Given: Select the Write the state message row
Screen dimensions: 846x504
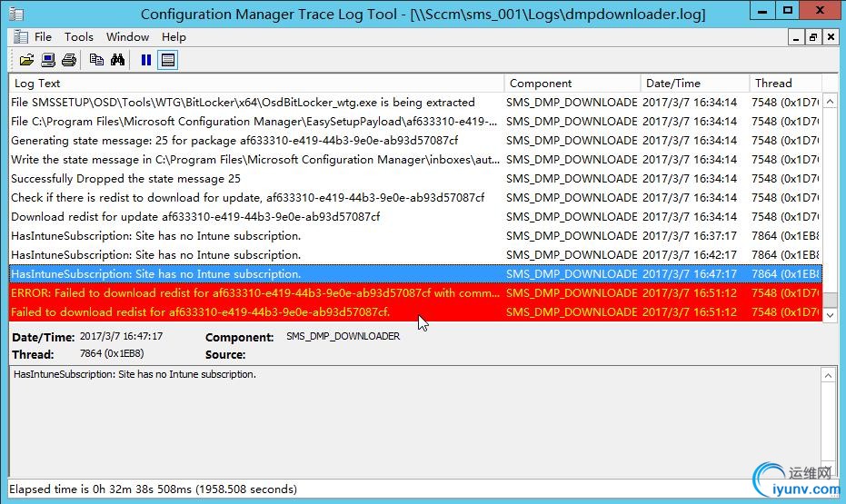Looking at the screenshot, I should point(415,160).
